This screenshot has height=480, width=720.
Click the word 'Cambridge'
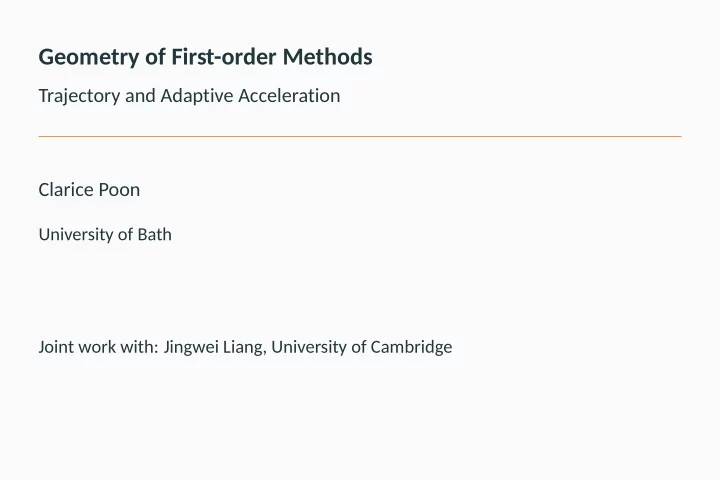[411, 347]
